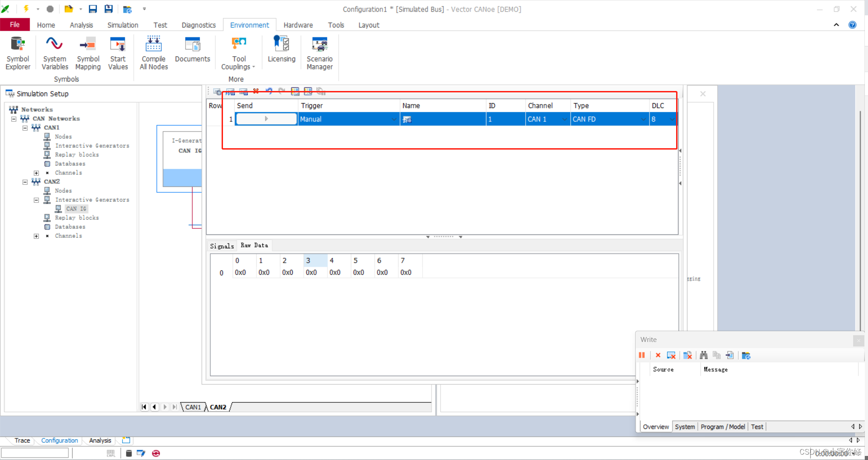
Task: Add a frame from the database in the IG toolbar
Action: click(217, 91)
